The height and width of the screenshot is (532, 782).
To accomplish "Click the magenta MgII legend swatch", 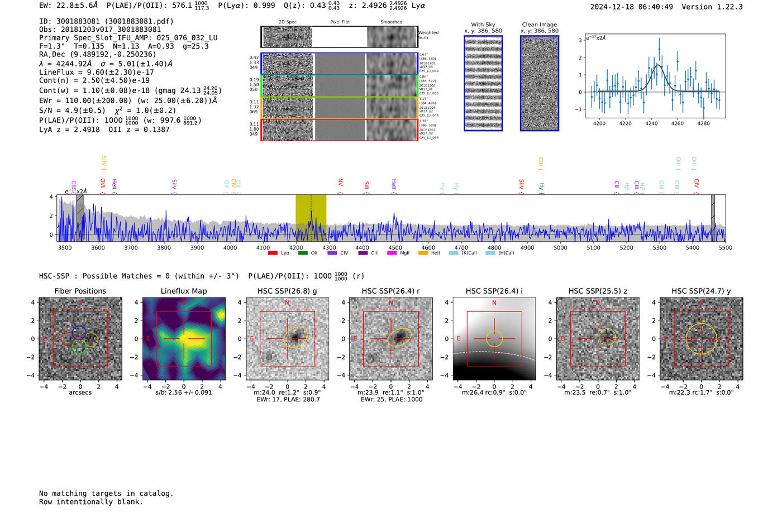I will pos(392,253).
